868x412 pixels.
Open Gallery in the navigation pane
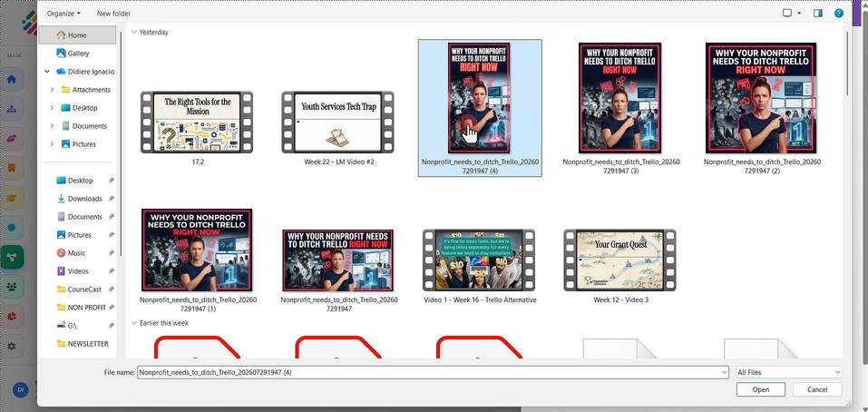point(78,54)
